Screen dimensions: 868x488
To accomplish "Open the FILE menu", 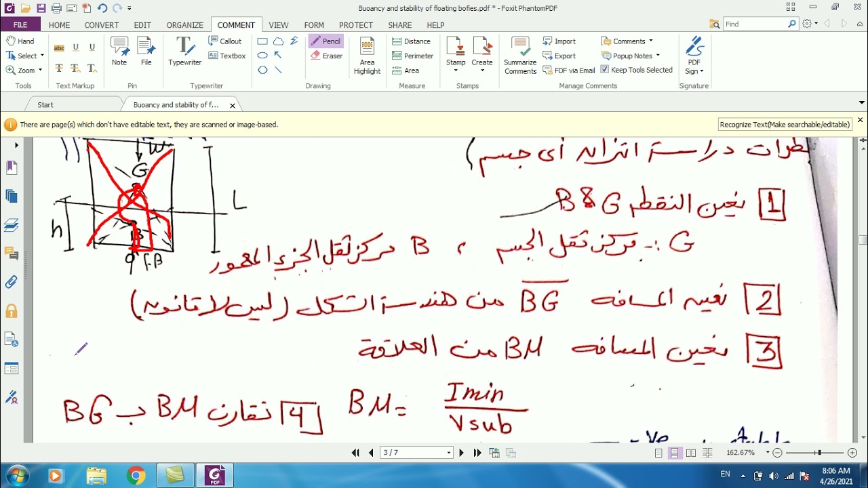I will [x=20, y=25].
